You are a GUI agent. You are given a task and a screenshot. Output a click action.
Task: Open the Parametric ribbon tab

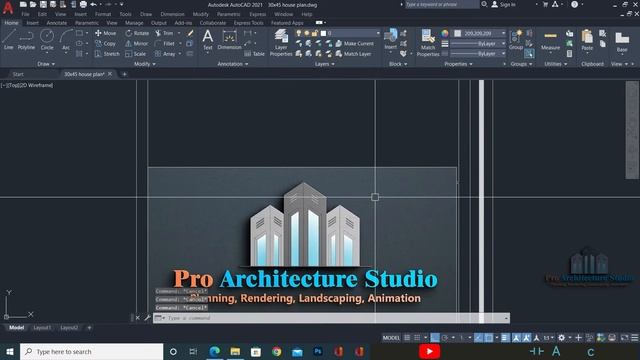point(87,23)
